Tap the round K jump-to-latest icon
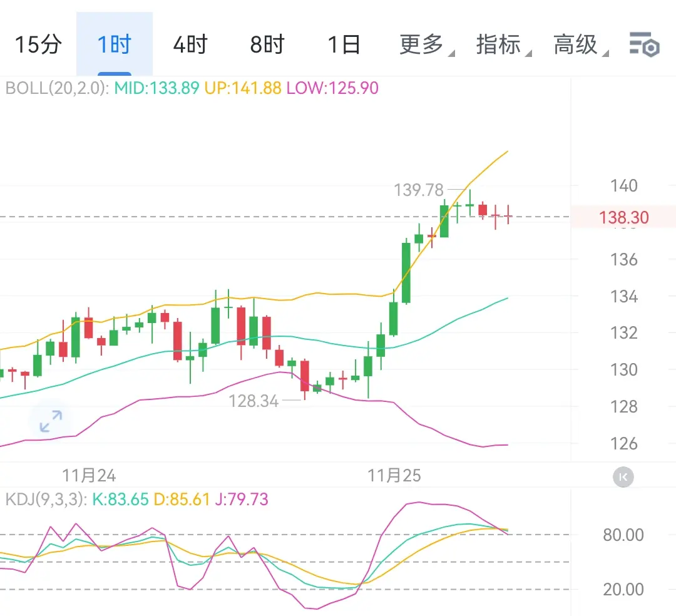The image size is (676, 616). click(x=623, y=477)
